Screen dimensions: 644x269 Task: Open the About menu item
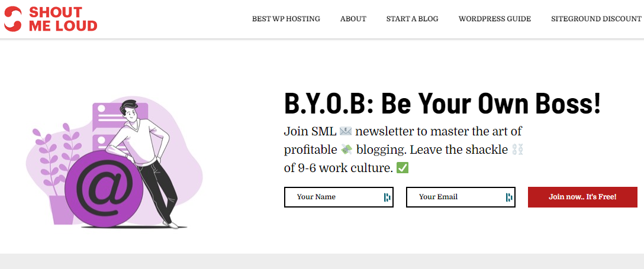pyautogui.click(x=353, y=19)
